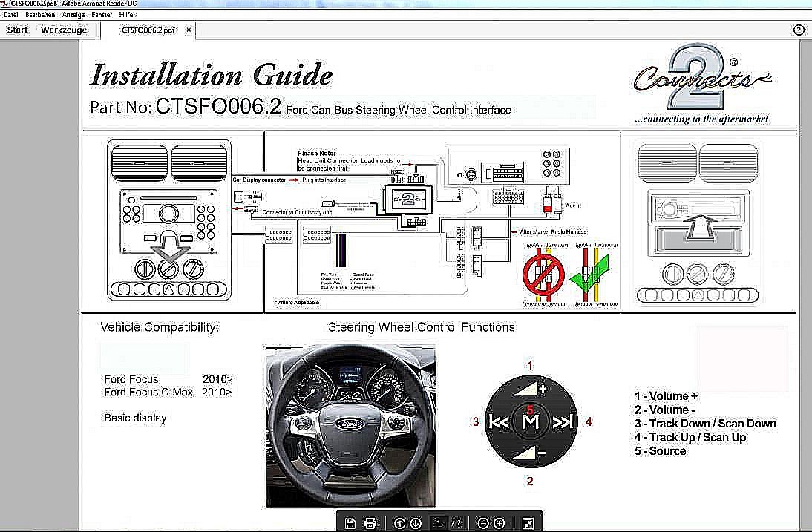Click "Ford Can-Bus Steering Wheel Control Interface" text

pyautogui.click(x=399, y=110)
